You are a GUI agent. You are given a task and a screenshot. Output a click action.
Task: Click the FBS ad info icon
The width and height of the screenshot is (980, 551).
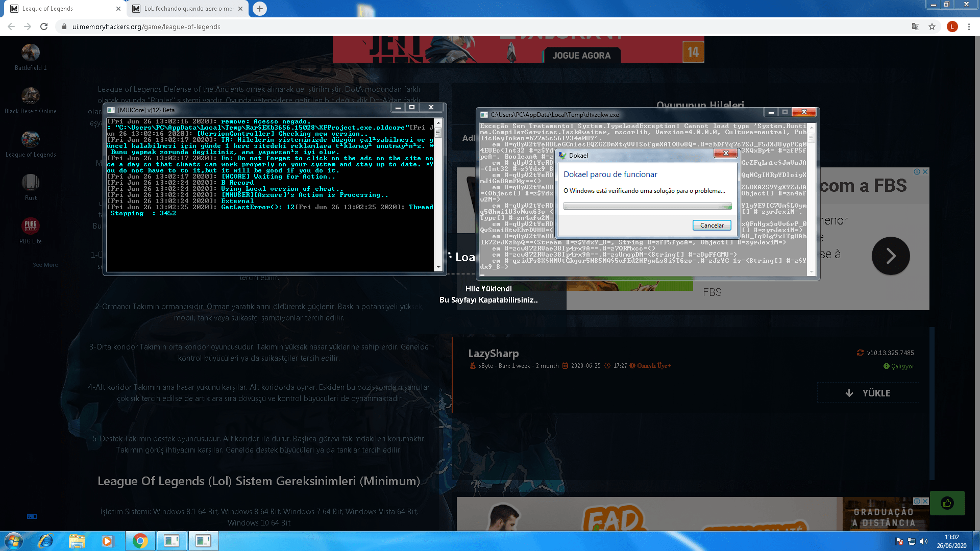917,172
